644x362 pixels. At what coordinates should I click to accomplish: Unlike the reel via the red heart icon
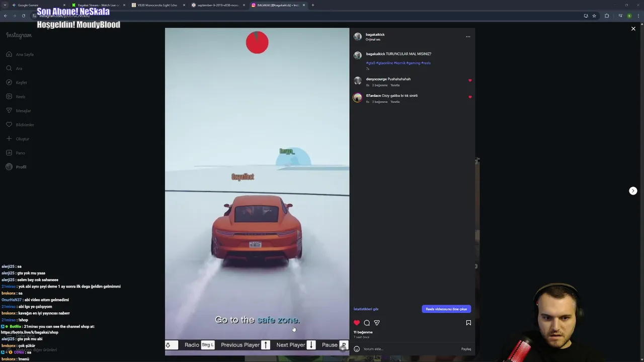pyautogui.click(x=357, y=323)
